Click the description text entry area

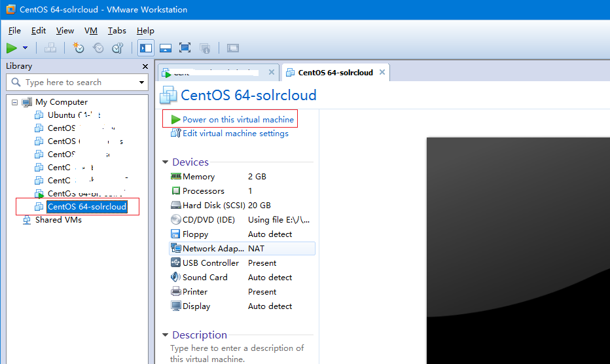tap(237, 354)
